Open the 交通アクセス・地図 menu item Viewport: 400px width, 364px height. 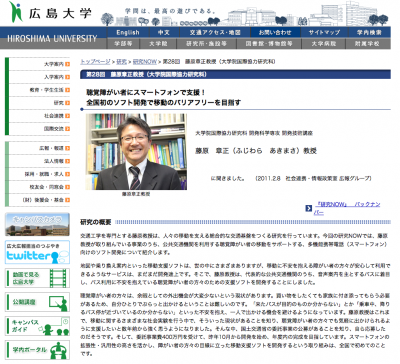215,32
